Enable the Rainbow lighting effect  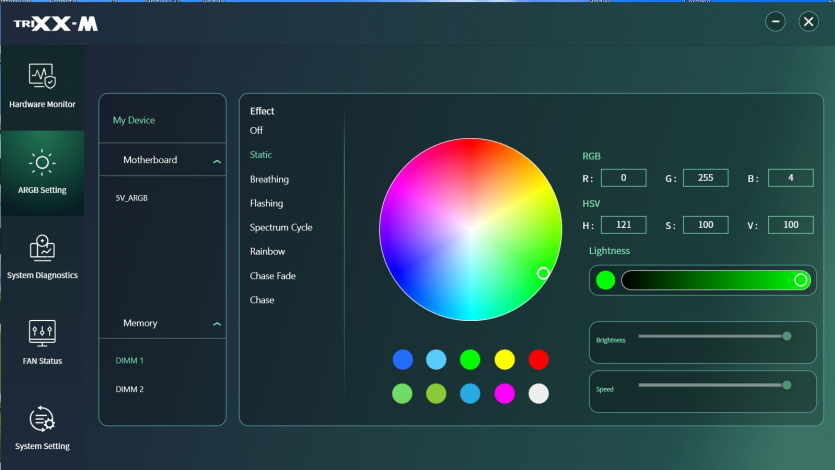coord(267,252)
